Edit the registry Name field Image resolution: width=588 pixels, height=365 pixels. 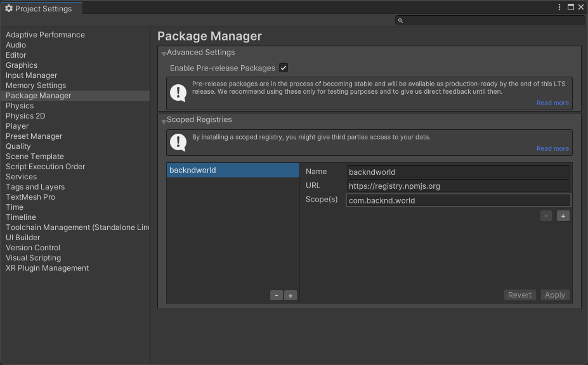coord(458,172)
